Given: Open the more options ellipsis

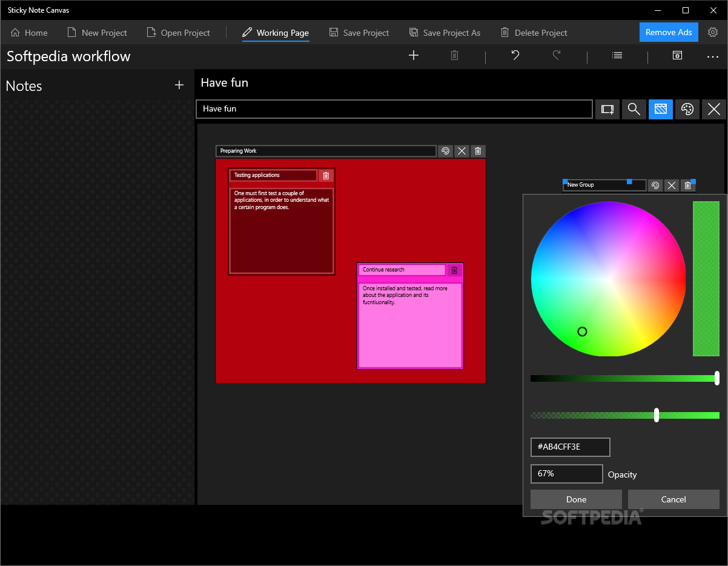Looking at the screenshot, I should tap(712, 56).
